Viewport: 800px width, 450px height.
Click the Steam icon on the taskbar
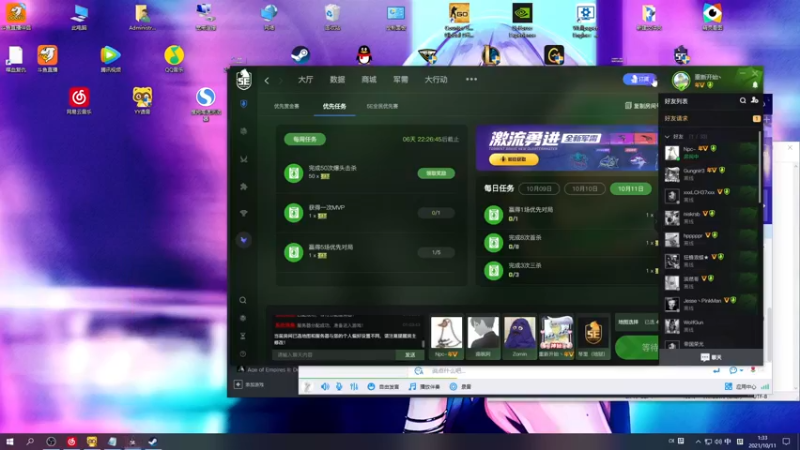tap(153, 441)
